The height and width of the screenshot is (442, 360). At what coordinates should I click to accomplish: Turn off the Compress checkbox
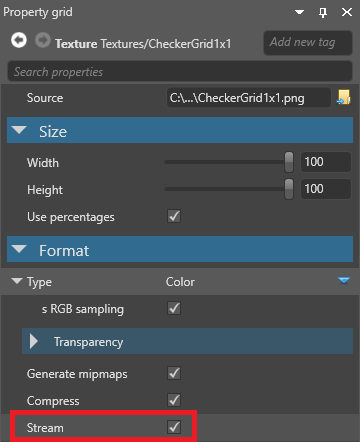pyautogui.click(x=174, y=400)
